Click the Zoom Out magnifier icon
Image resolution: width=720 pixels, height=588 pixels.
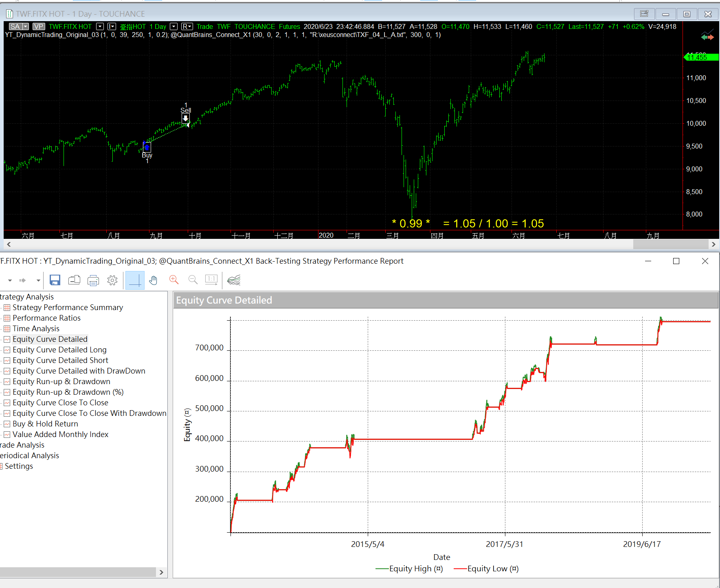click(193, 280)
